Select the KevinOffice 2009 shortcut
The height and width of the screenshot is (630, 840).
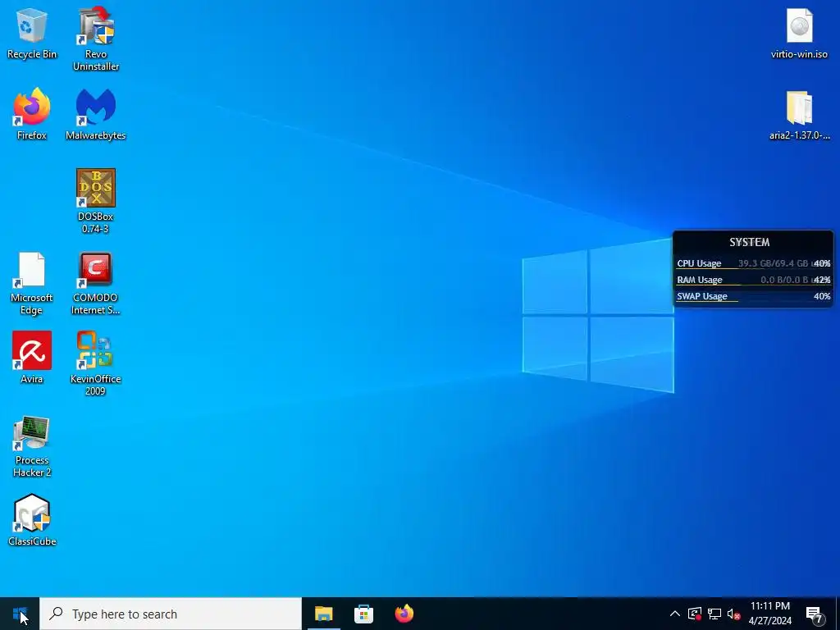coord(95,363)
